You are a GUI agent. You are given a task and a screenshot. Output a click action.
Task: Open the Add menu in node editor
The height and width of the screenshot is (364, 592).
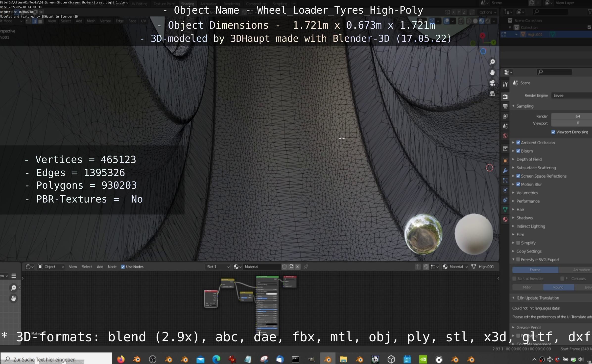pos(100,267)
